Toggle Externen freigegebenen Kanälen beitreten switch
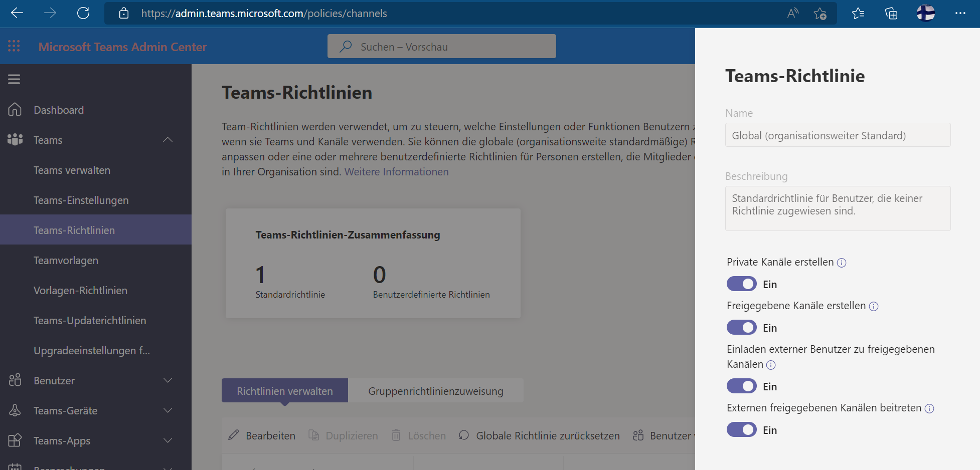Screen dimensions: 980x470 click(741, 429)
